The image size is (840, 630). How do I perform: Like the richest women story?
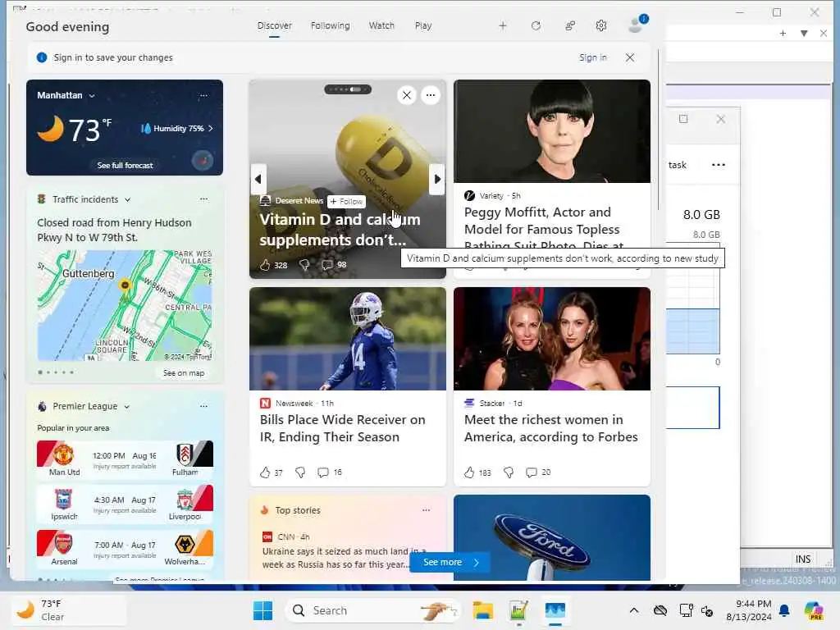pyautogui.click(x=477, y=472)
